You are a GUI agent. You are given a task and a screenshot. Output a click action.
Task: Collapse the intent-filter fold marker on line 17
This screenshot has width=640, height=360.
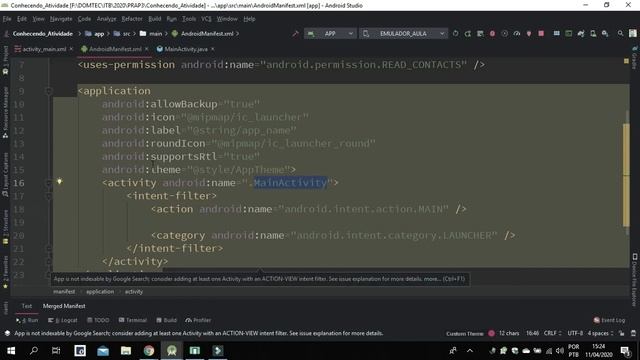click(x=49, y=196)
